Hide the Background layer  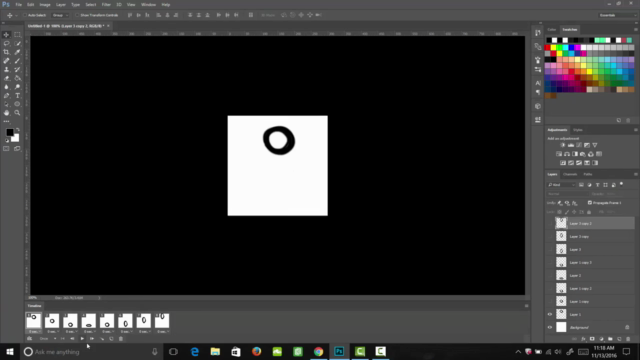[x=550, y=327]
